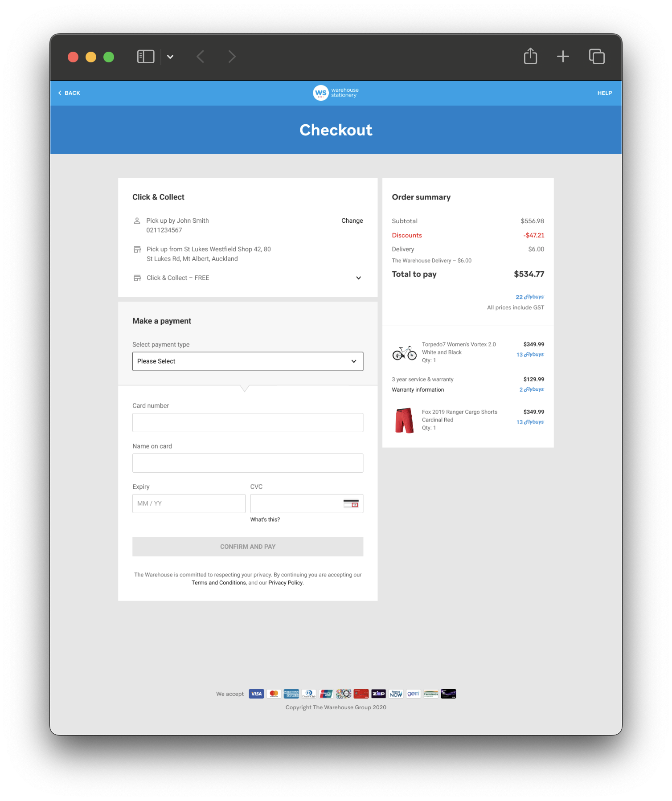This screenshot has height=801, width=672.
Task: Click the Warehouse Stationery logo
Action: (x=336, y=93)
